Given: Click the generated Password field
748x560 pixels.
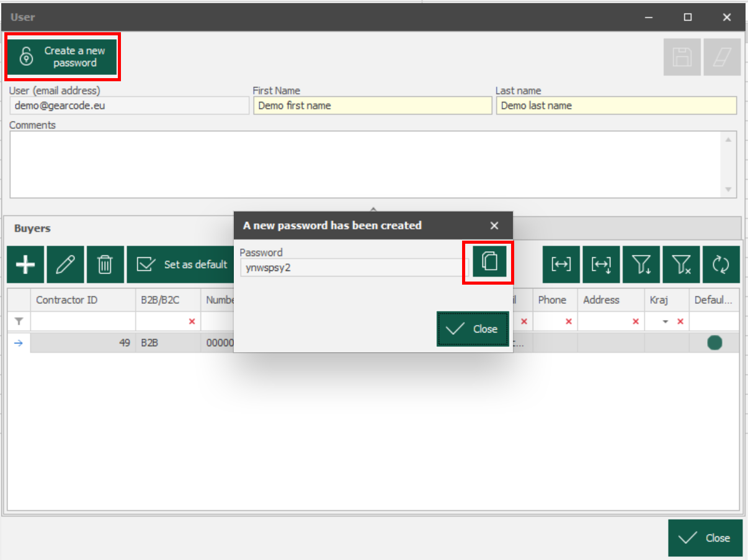Looking at the screenshot, I should [x=354, y=267].
